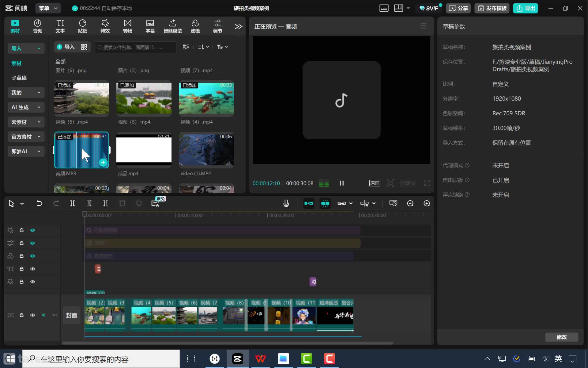Click the 原画 original ratio button
The image size is (588, 368).
point(375,183)
